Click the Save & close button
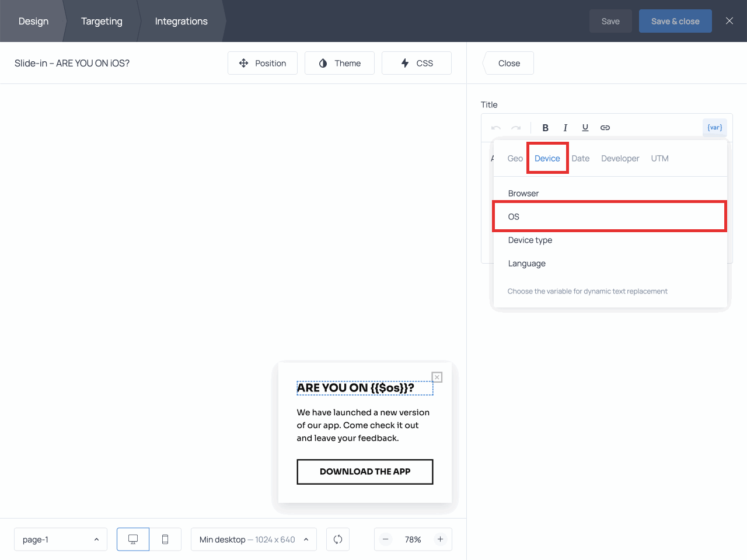 click(675, 21)
